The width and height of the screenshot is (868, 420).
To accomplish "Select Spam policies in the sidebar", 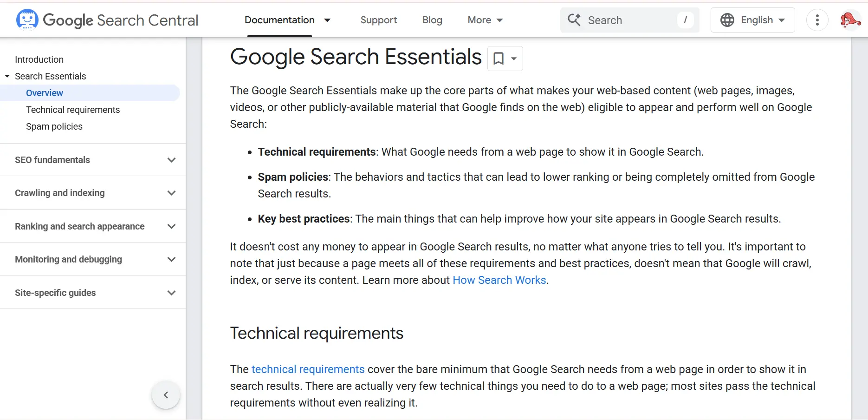I will (54, 126).
